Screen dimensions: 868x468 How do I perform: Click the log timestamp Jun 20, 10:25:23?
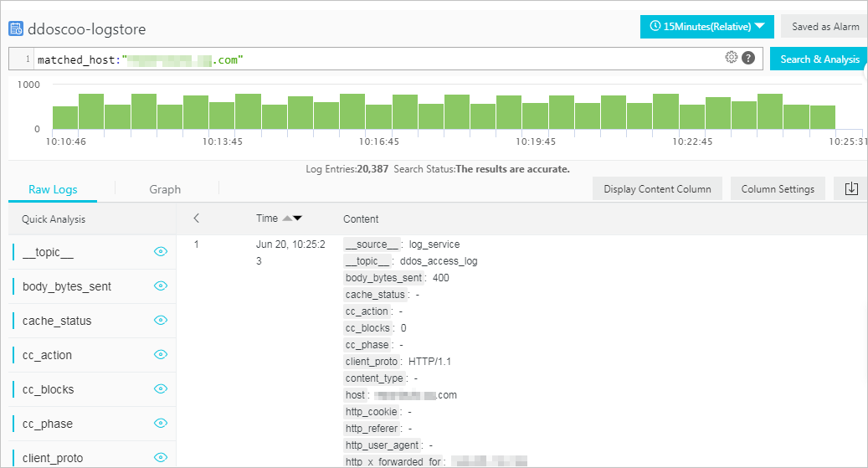coord(290,253)
